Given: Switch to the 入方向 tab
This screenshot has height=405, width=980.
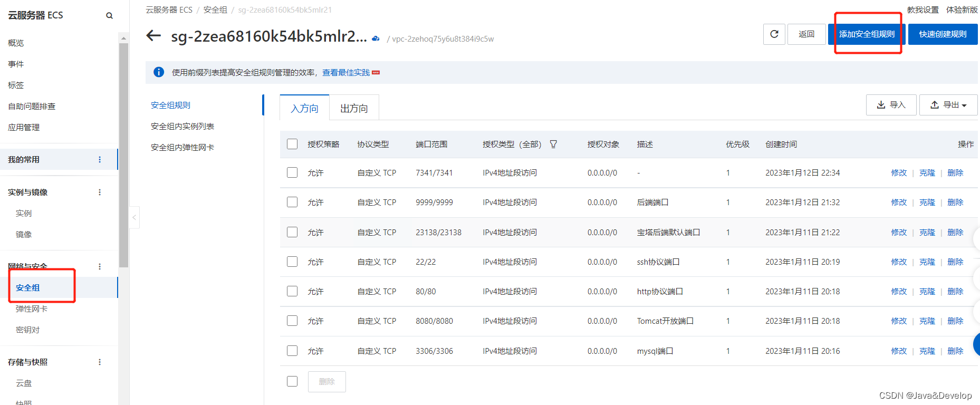Looking at the screenshot, I should 304,108.
